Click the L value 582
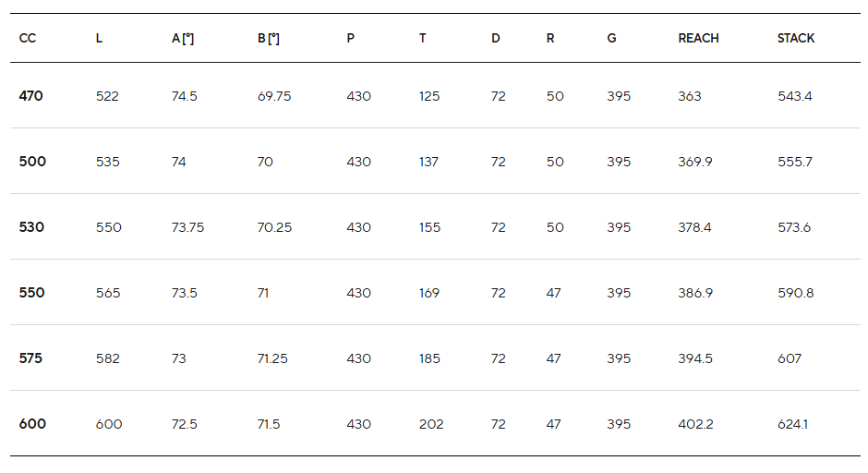Screen dimensions: 868x473 point(107,358)
